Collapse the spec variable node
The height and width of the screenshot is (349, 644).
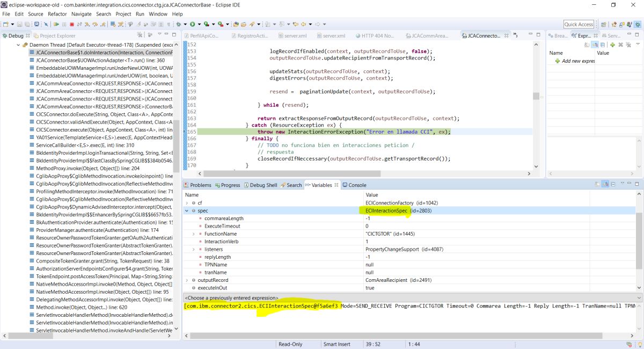tap(187, 210)
